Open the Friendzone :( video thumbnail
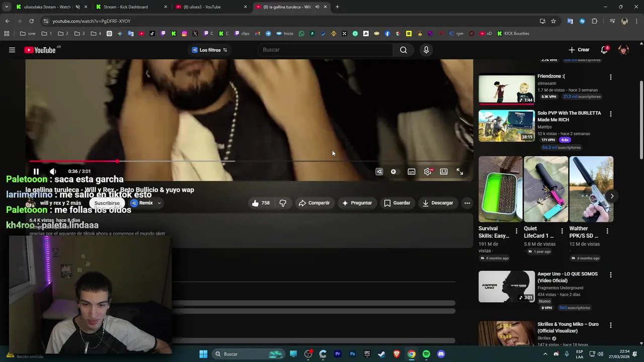Viewport: 644px width, 362px height. click(507, 89)
